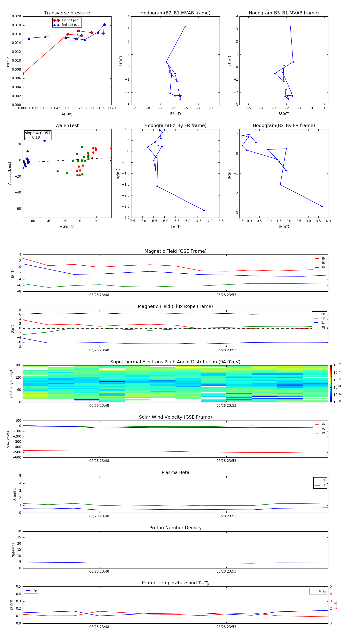Click the Bx legend entry in GSE panel
351x644 pixels.
[x=320, y=259]
